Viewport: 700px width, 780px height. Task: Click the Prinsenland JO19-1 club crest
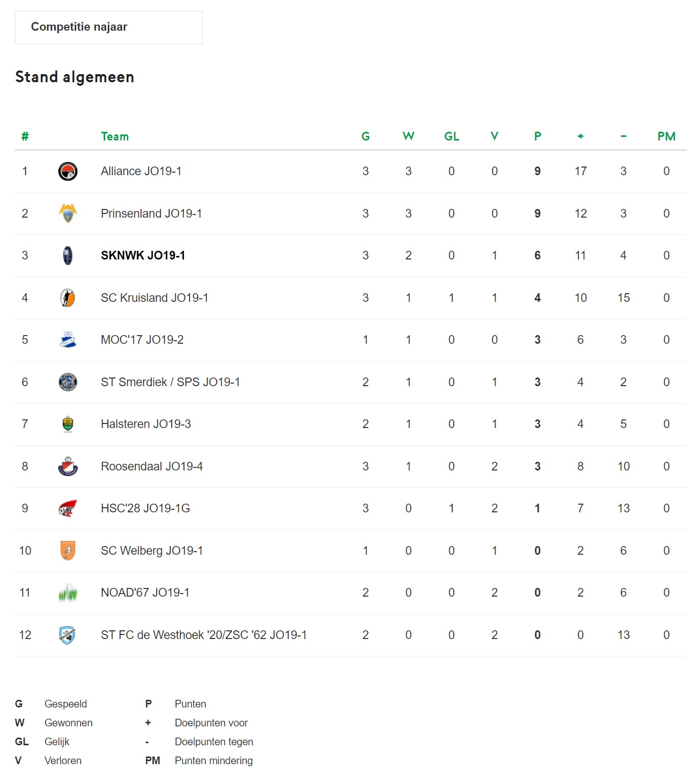(68, 214)
